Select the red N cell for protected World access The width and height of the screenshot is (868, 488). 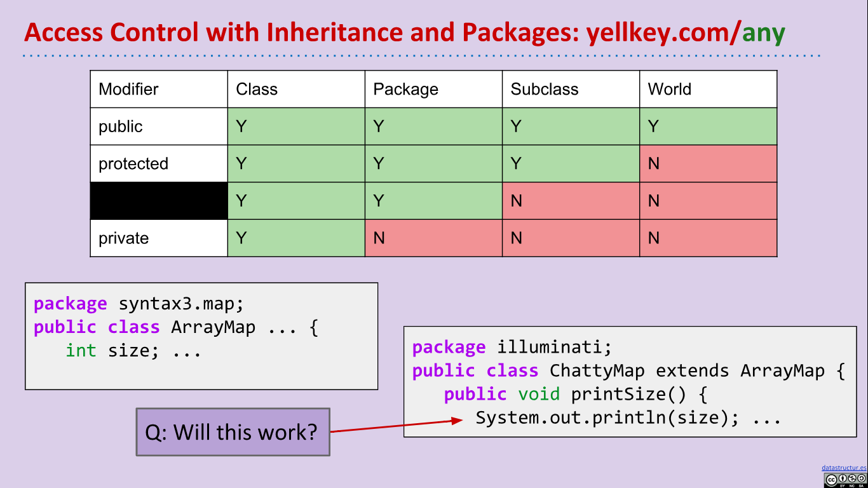(x=708, y=163)
